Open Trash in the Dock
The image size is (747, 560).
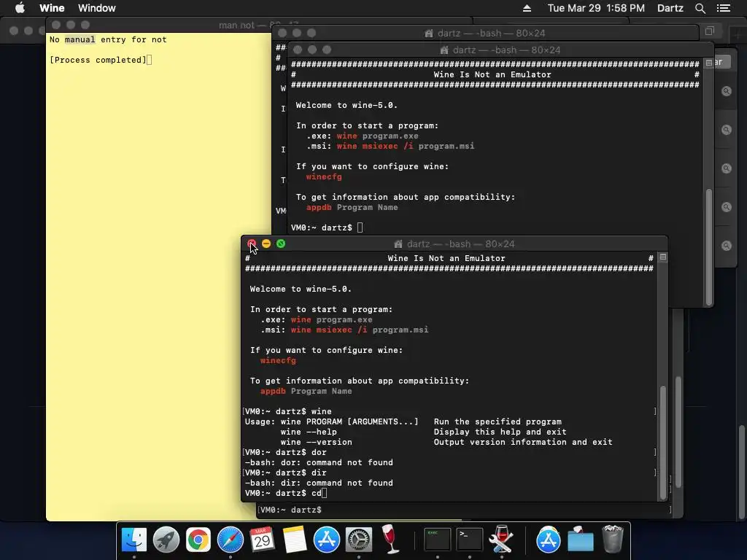pyautogui.click(x=612, y=539)
